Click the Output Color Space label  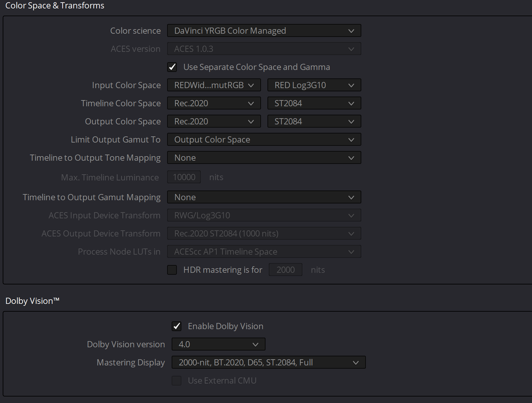pyautogui.click(x=123, y=121)
